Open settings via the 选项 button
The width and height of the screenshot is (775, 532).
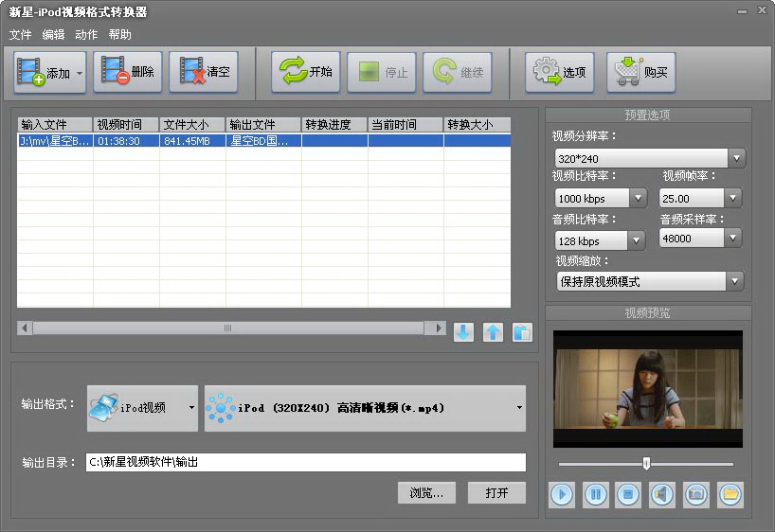click(x=560, y=73)
